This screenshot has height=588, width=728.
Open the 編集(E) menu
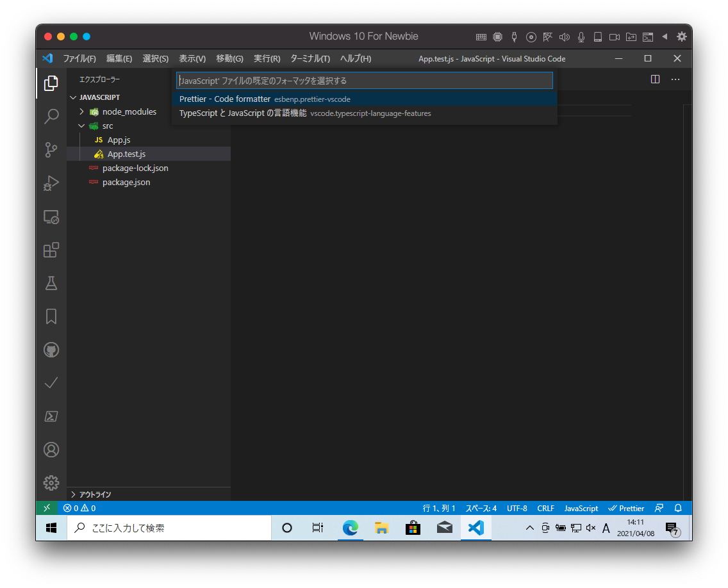pos(119,58)
